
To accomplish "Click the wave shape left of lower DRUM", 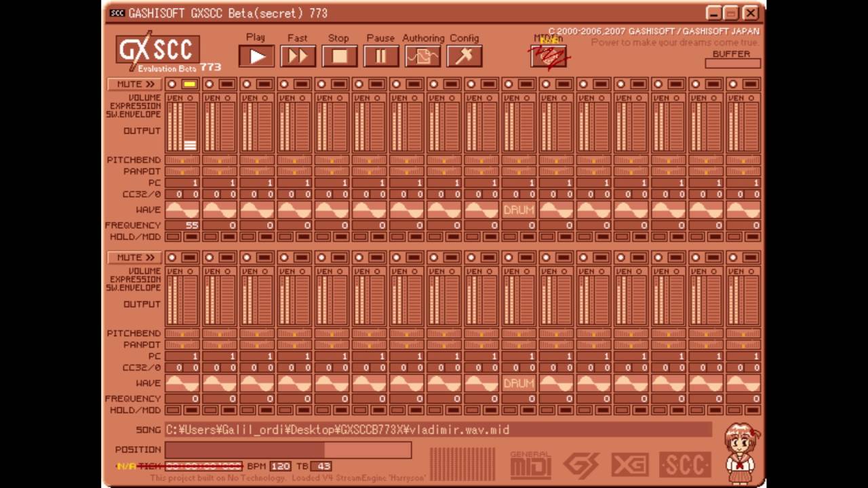I will click(481, 383).
